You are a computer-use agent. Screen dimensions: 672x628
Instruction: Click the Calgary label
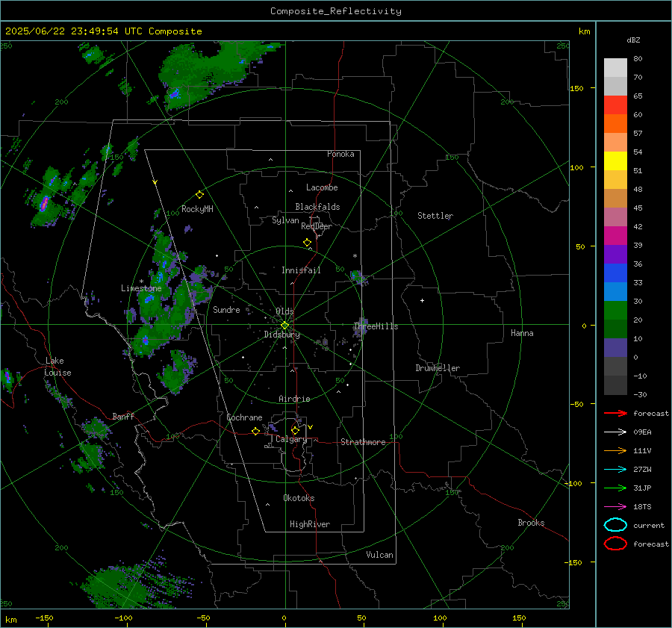[291, 439]
